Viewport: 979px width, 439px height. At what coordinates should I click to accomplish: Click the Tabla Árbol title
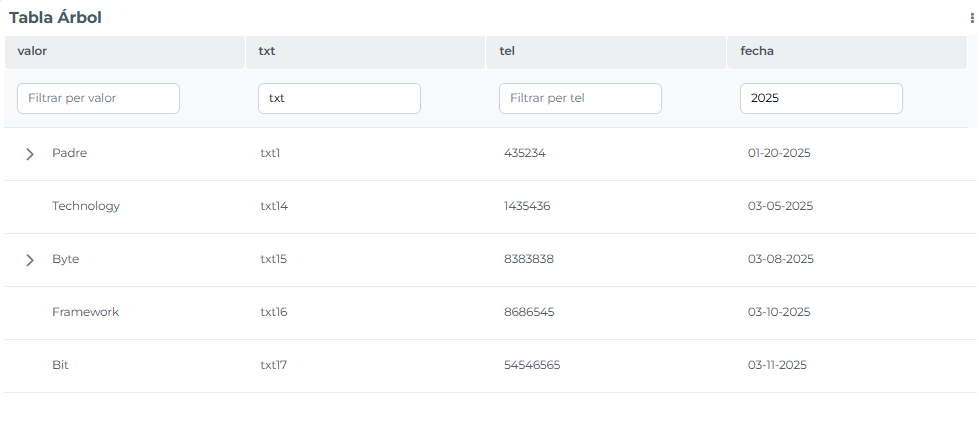click(x=55, y=17)
